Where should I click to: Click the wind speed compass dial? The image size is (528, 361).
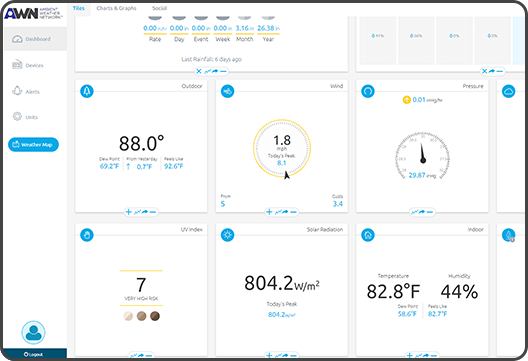282,148
